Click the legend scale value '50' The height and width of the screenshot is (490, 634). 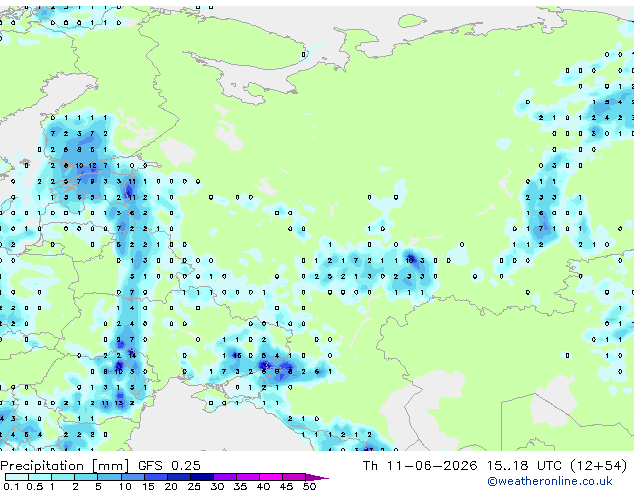(309, 486)
